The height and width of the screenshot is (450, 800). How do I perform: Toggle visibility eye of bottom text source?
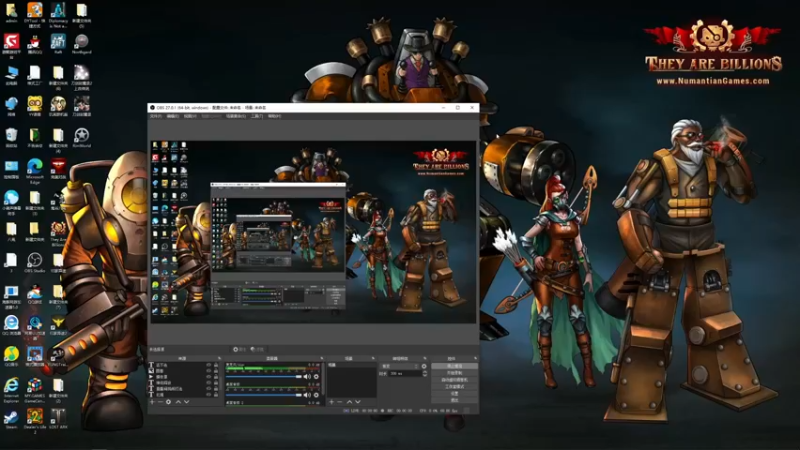(209, 394)
